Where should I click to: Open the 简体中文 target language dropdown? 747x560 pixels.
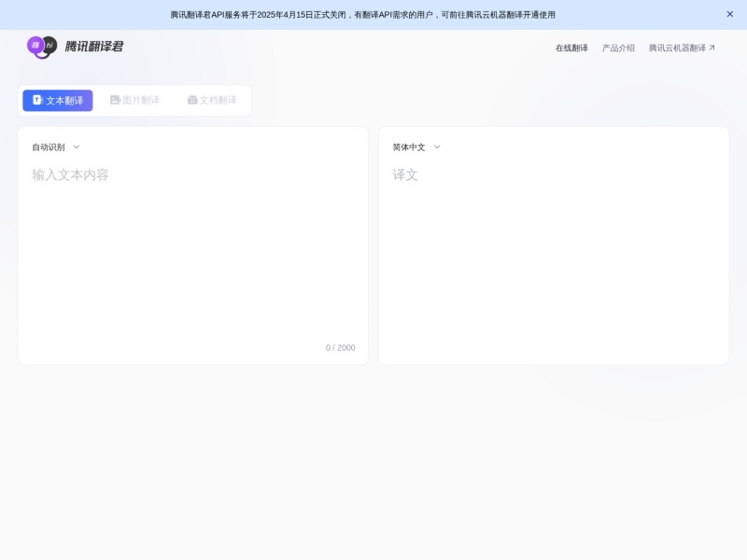click(416, 147)
